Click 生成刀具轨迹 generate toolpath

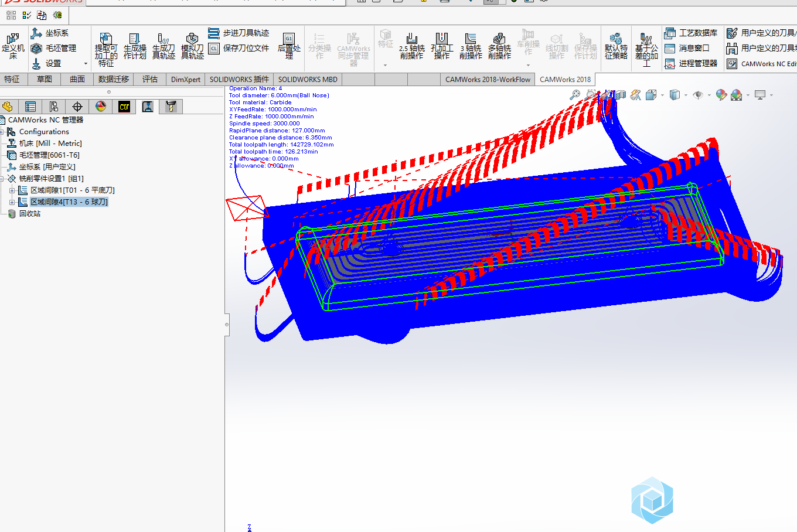click(x=164, y=47)
